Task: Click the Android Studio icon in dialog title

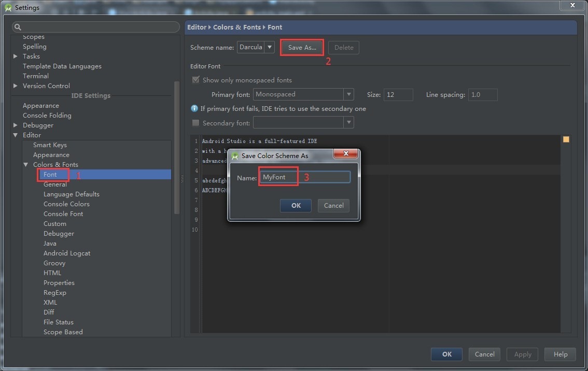Action: tap(235, 156)
